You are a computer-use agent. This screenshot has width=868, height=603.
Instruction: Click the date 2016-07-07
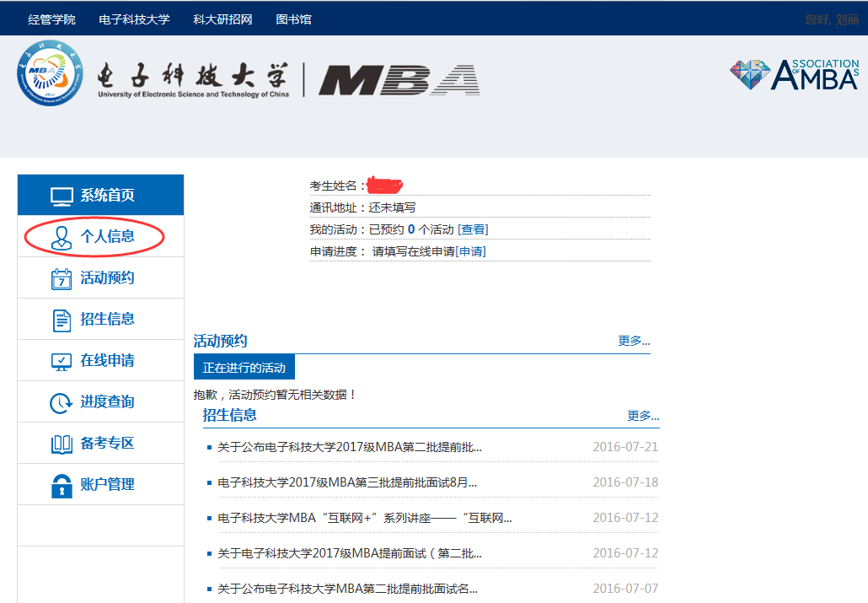[625, 588]
